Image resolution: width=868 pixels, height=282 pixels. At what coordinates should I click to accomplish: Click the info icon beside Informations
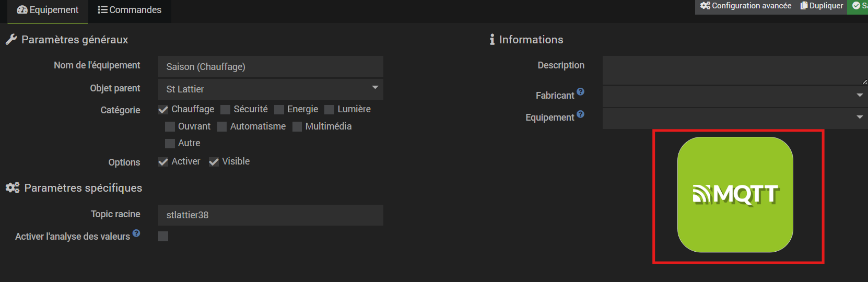pos(492,40)
